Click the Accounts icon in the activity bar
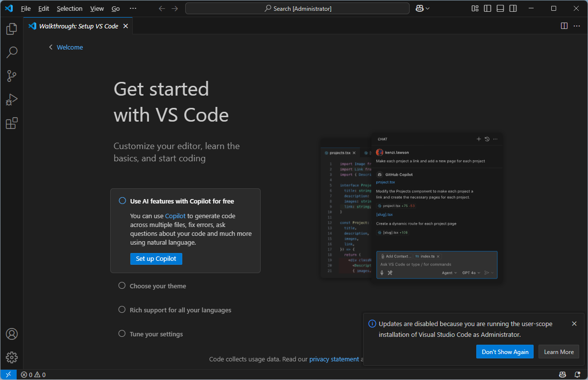The height and width of the screenshot is (380, 588). pos(12,334)
